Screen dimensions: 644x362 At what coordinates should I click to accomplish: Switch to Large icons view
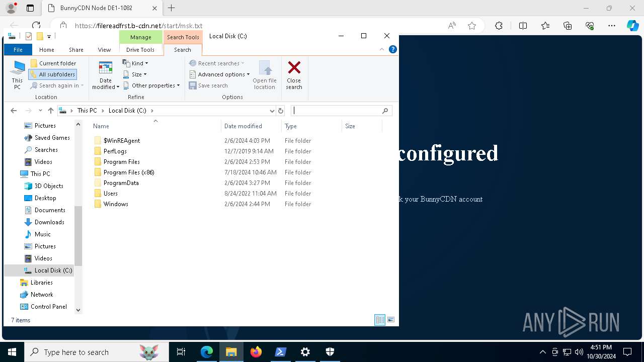pyautogui.click(x=391, y=320)
